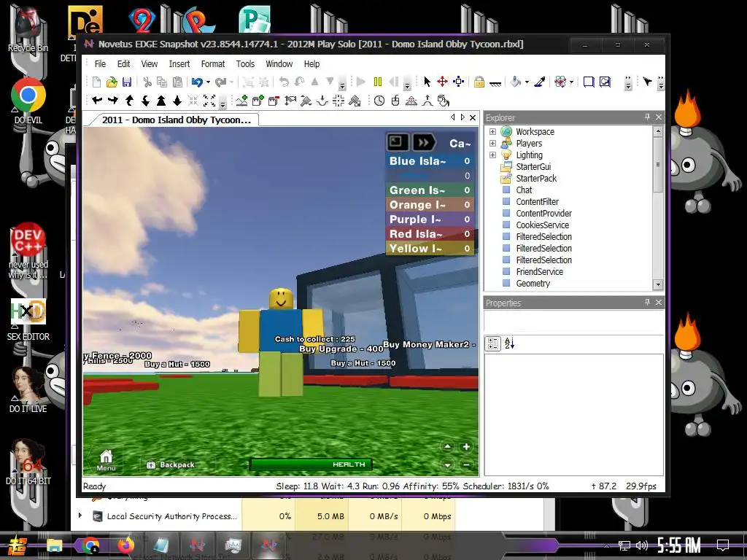Viewport: 747px width, 560px height.
Task: Pick the Dropper color tool
Action: 540,82
